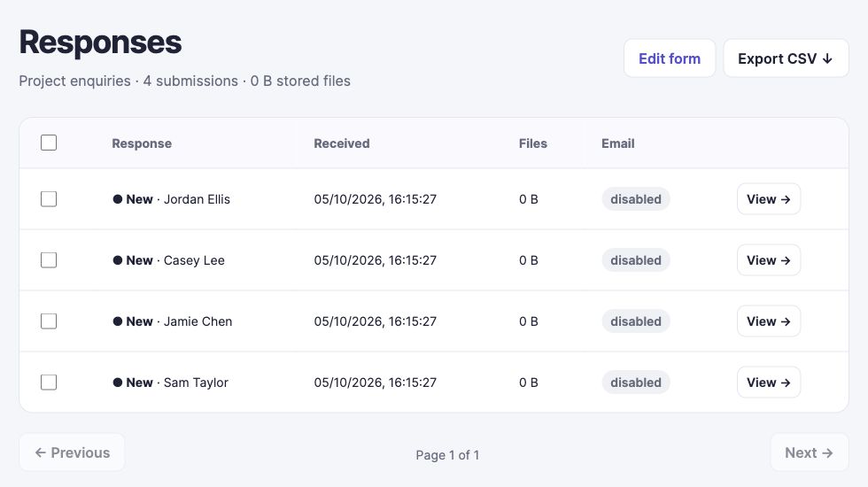Click the New status dot for Jordan Ellis
The image size is (868, 487).
coord(117,199)
